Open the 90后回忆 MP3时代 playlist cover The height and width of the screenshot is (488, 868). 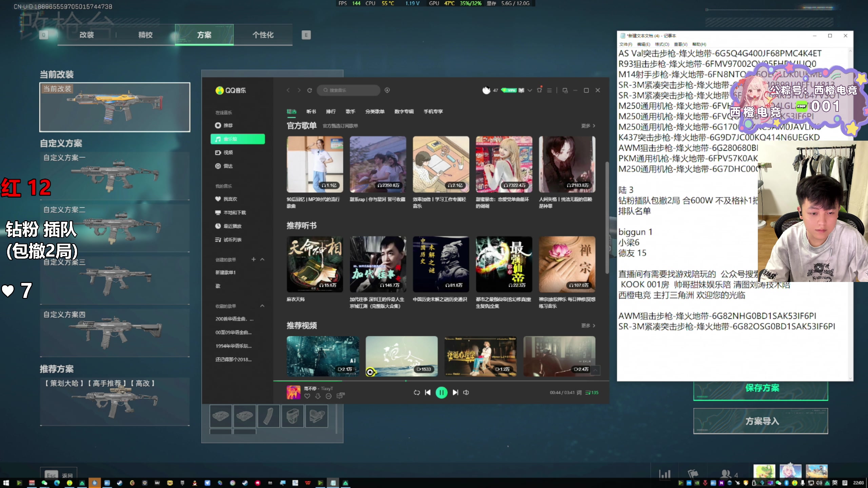[x=315, y=164]
